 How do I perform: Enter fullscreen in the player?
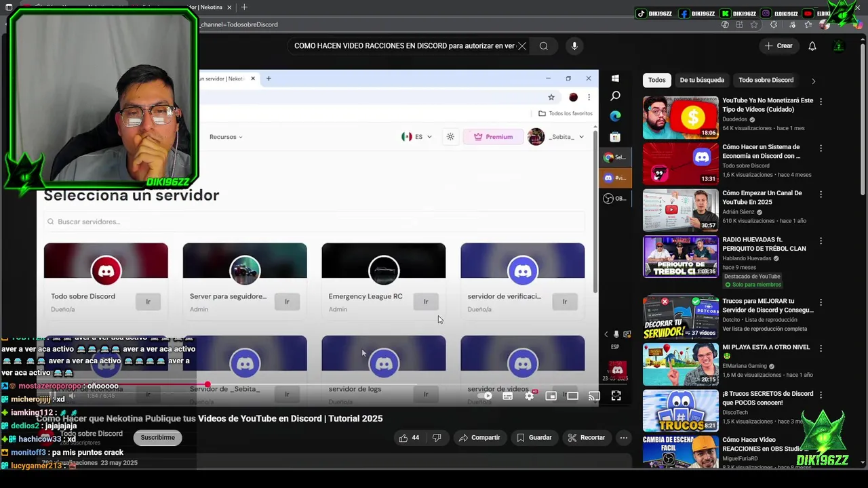[616, 396]
